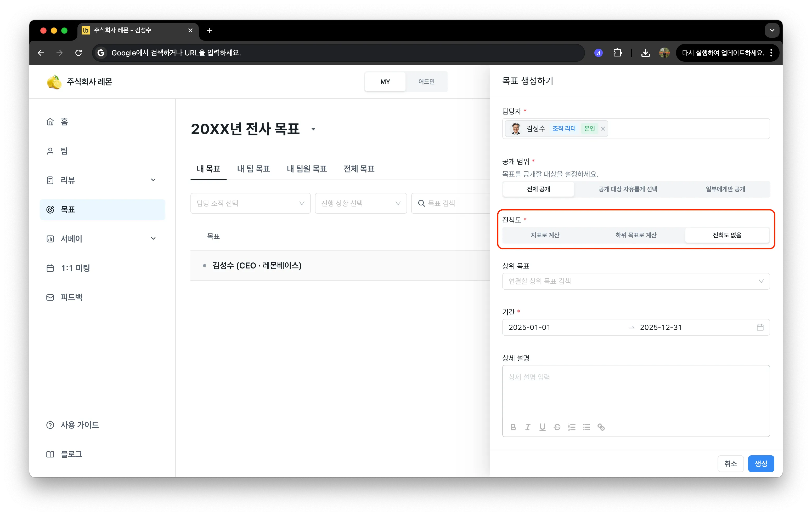Viewport: 812px width, 516px height.
Task: Open the Chrome three-dot menu
Action: coord(771,53)
